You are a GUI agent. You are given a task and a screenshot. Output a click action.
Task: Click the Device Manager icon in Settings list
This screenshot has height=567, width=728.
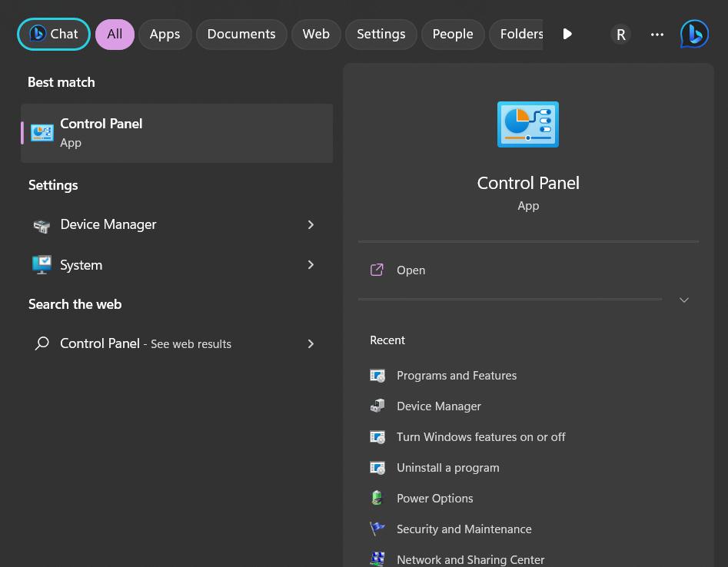42,226
